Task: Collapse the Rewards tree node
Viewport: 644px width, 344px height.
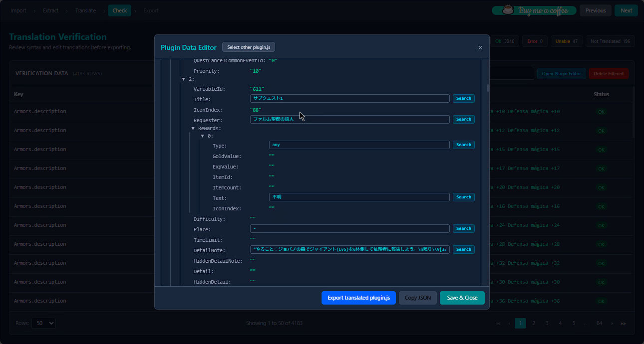Action: [x=193, y=129]
